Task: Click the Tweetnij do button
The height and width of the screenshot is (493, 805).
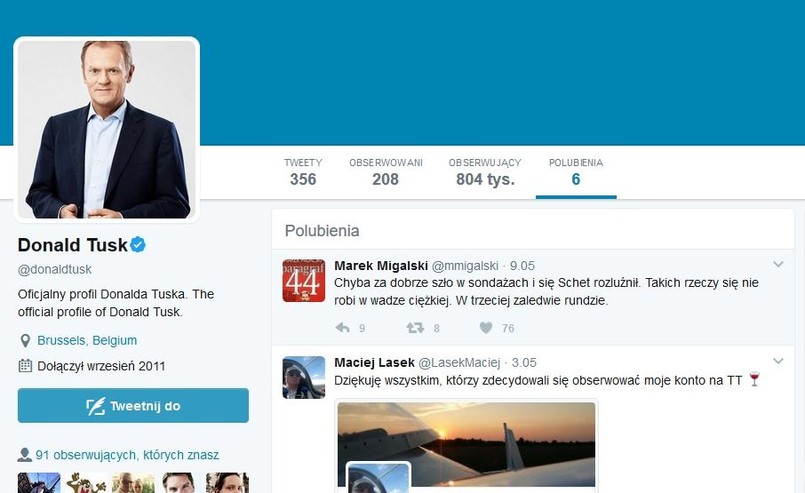Action: pyautogui.click(x=133, y=406)
